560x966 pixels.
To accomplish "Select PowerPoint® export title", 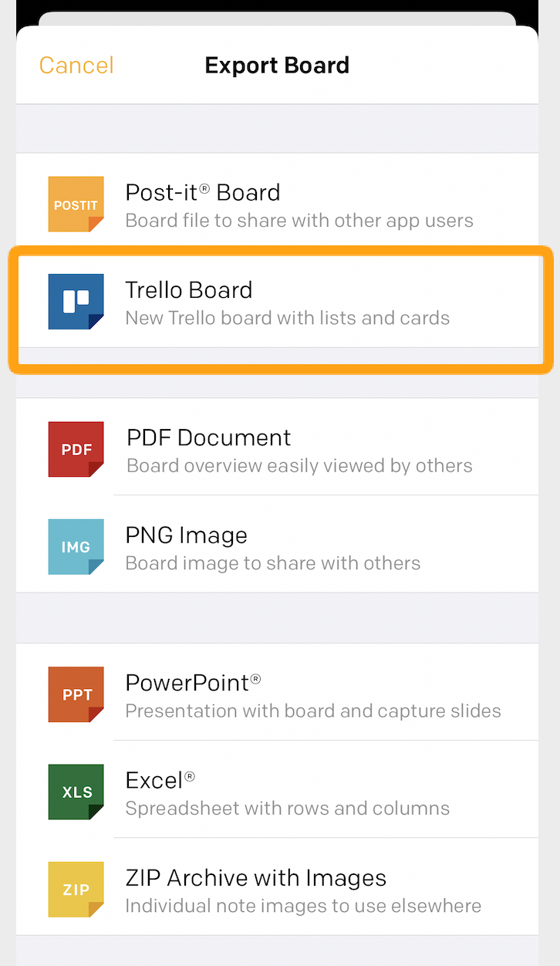I will click(193, 683).
